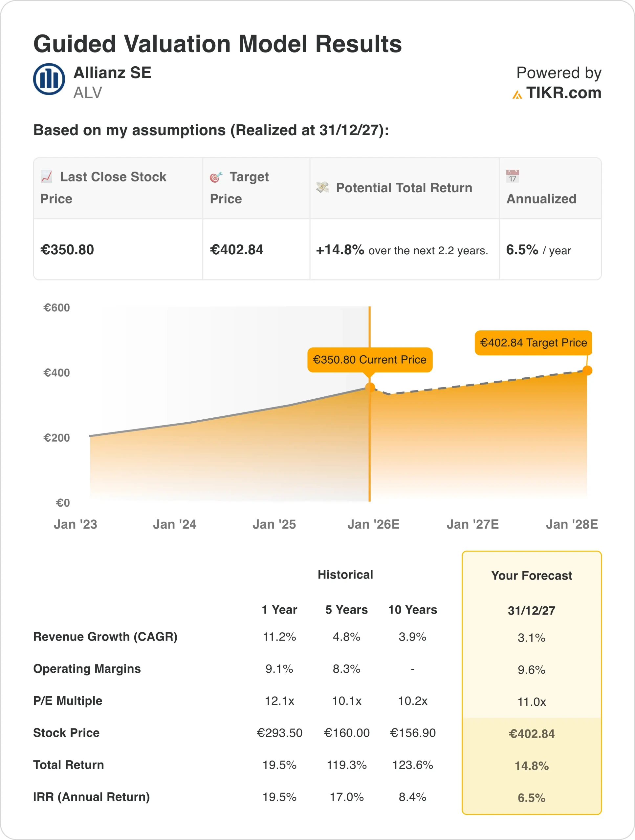
Task: Click the current price dot on chart
Action: 370,388
